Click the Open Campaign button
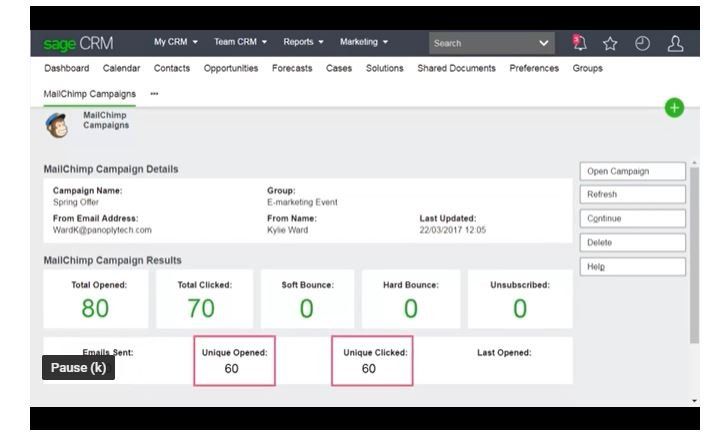Viewport: 717px width, 440px height. [x=632, y=171]
